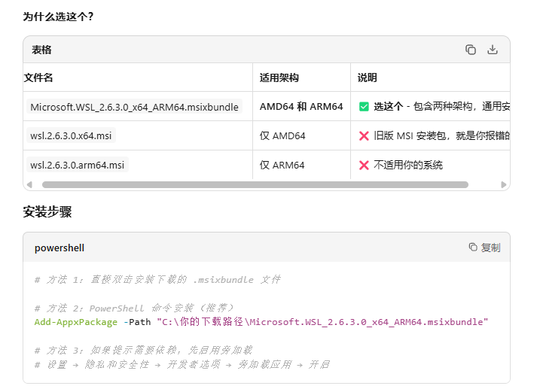Select the wsl.2.6.3.0.x64.msi file name
This screenshot has width=537, height=392.
coord(71,135)
